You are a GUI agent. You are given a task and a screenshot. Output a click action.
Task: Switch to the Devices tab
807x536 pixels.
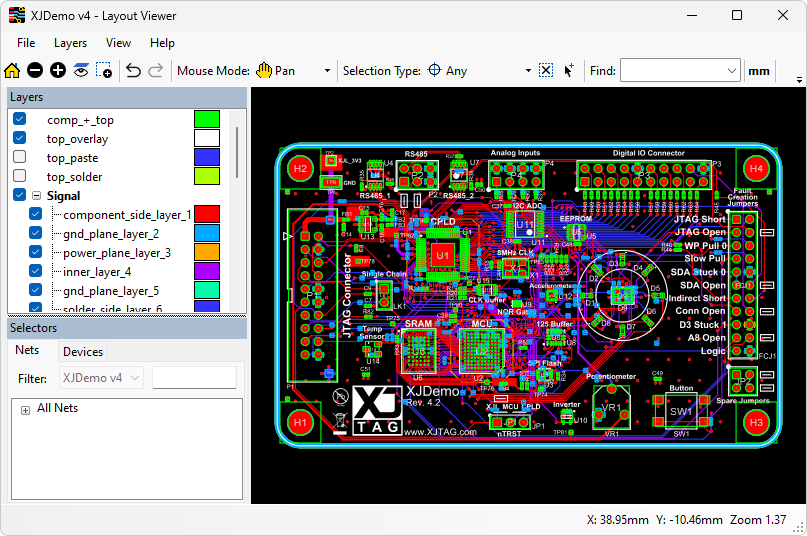pos(82,351)
